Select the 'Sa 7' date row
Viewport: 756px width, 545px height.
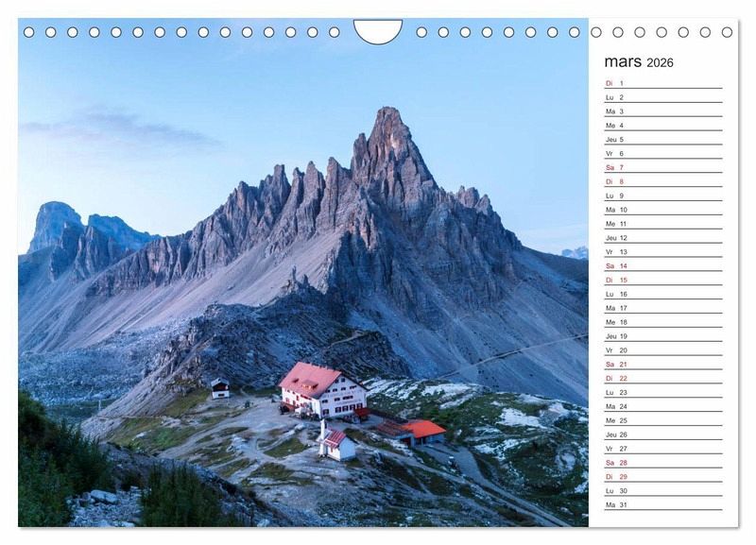pyautogui.click(x=663, y=168)
